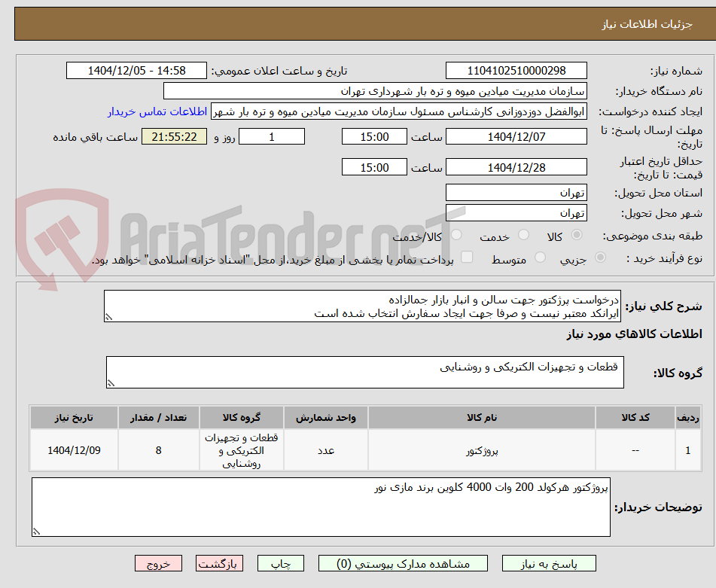The height and width of the screenshot is (588, 716).
Task: Click the delivery province field تهران
Action: (x=516, y=193)
